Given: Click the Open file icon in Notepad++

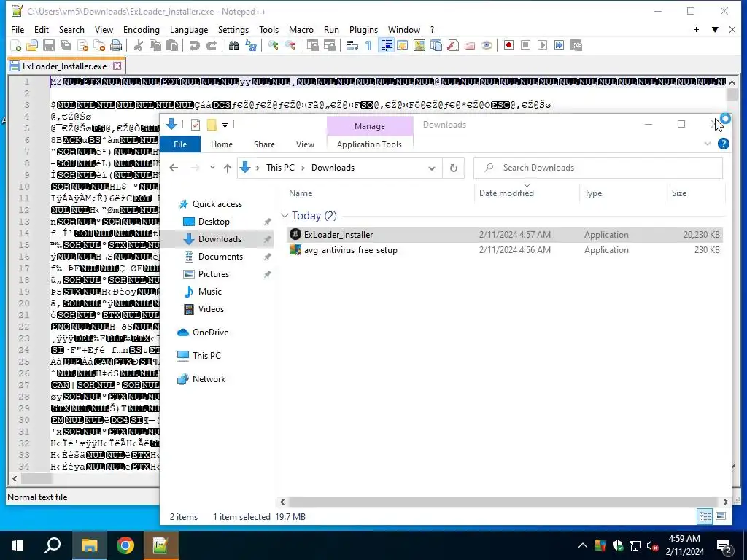Looking at the screenshot, I should (32, 46).
